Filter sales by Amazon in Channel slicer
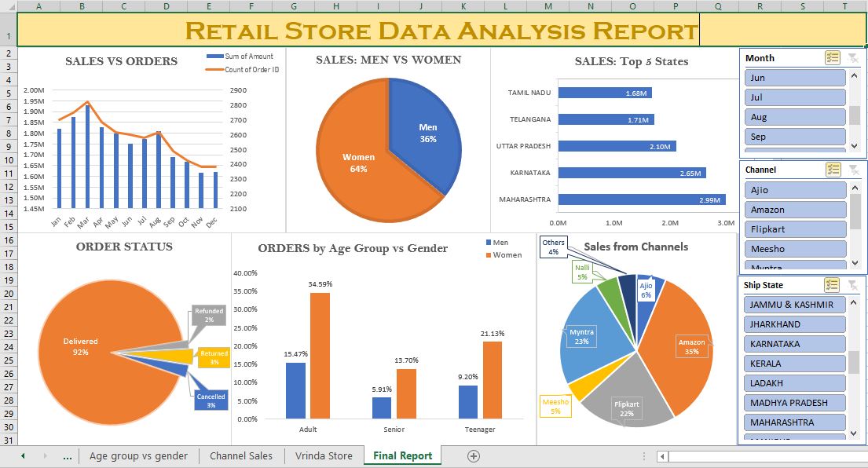The width and height of the screenshot is (868, 468). (795, 209)
